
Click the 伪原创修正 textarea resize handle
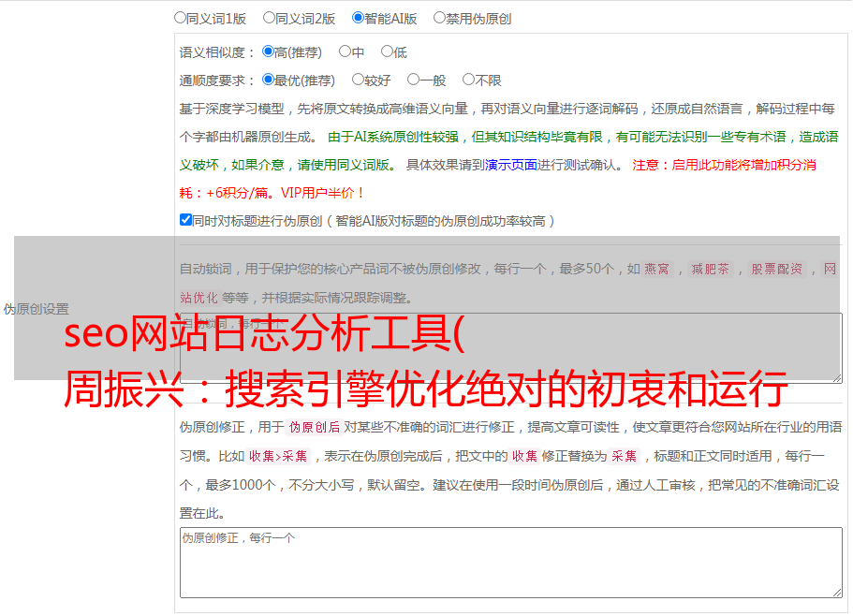pos(837,594)
